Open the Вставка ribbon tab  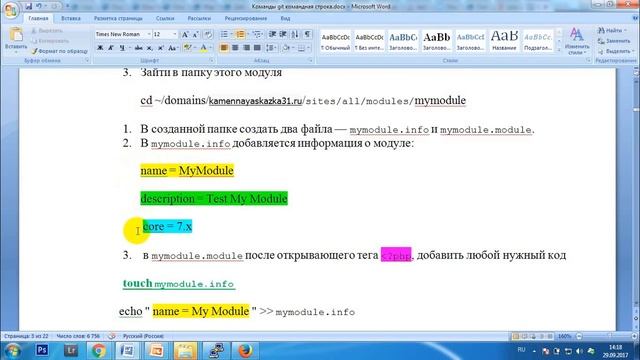pos(71,18)
